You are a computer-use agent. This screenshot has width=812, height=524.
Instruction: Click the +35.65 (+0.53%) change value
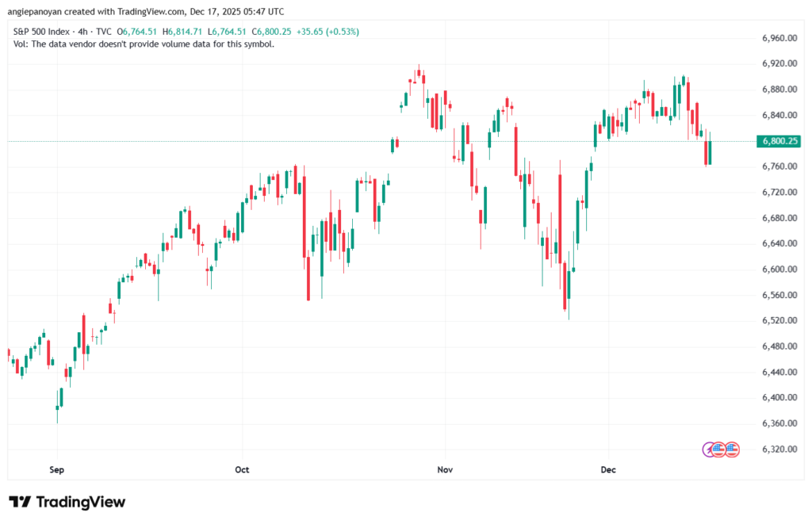[324, 32]
